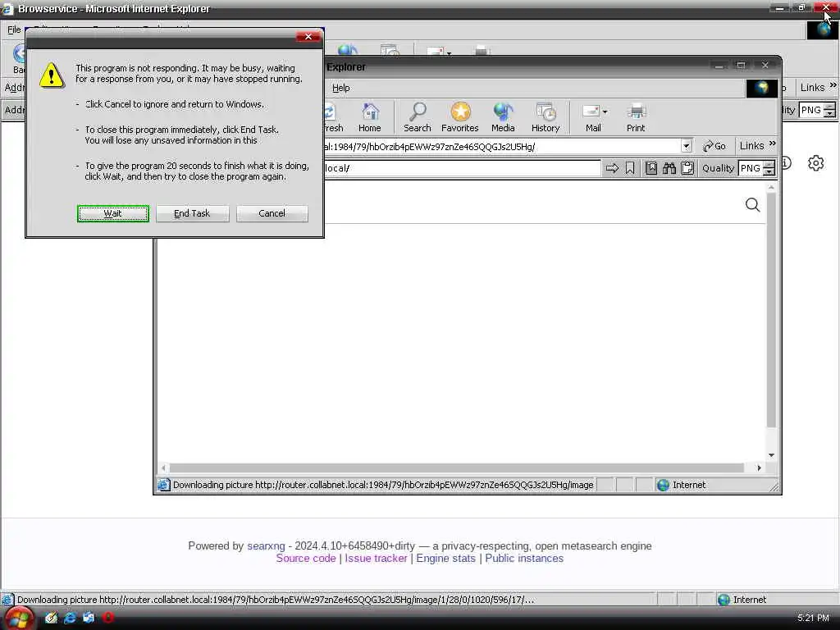Screen dimensions: 840x630
Task: Open SearXNG settings gear icon
Action: pyautogui.click(x=816, y=163)
